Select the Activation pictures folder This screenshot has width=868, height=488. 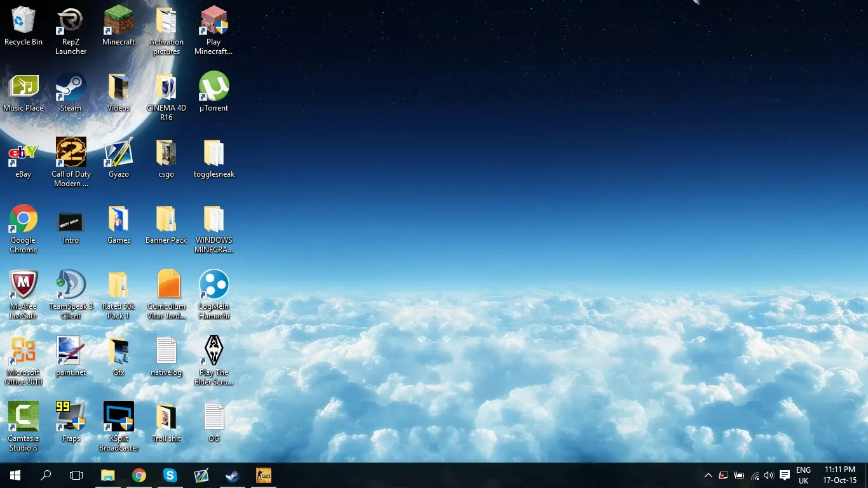click(166, 30)
